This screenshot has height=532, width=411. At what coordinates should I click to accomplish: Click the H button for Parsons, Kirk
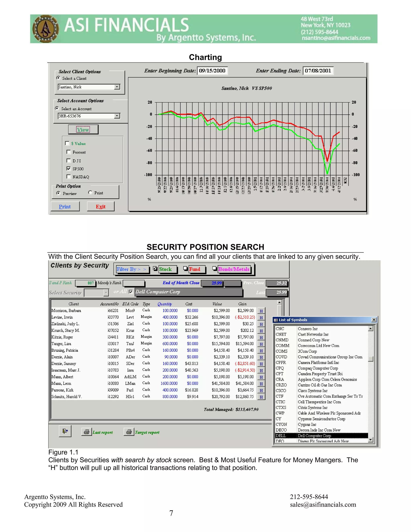261,390
